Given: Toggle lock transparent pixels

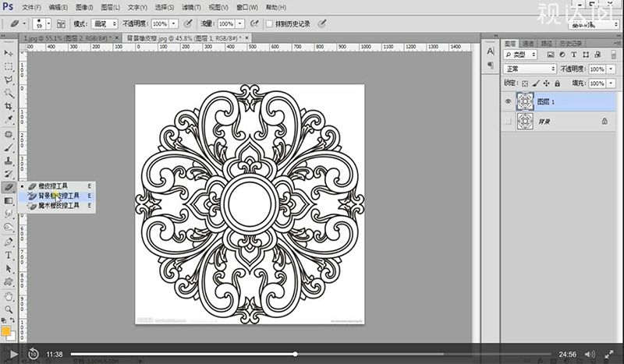Looking at the screenshot, I should point(525,83).
